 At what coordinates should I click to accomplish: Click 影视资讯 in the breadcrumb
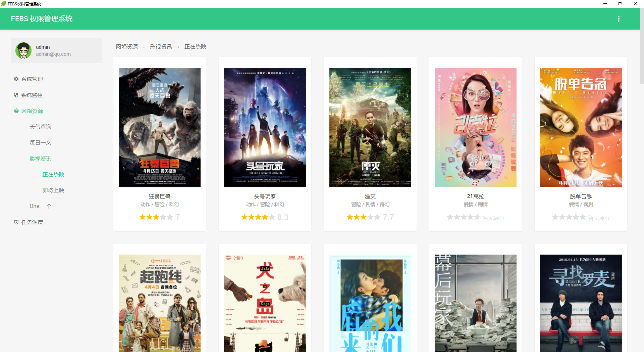(x=161, y=47)
